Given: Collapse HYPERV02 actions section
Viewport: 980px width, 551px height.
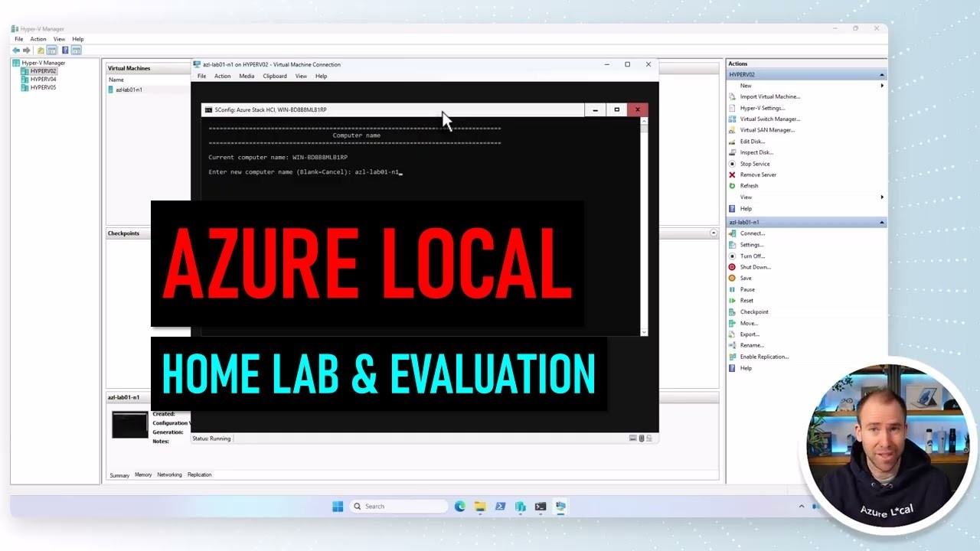Looking at the screenshot, I should [x=882, y=75].
